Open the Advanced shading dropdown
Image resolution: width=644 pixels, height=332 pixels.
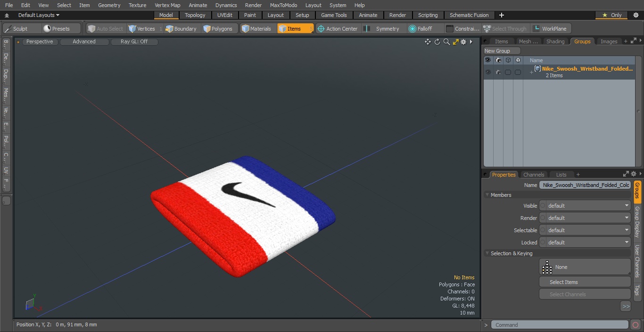(84, 42)
